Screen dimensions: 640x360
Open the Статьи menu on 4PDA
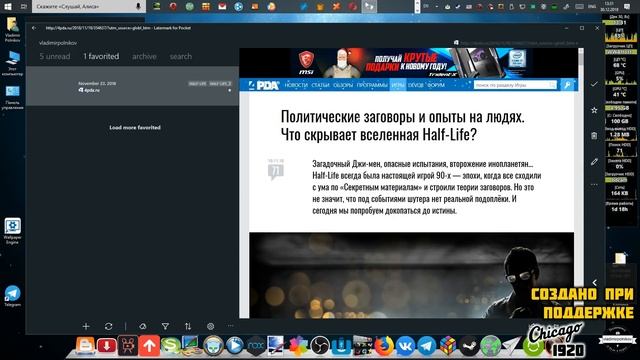320,85
